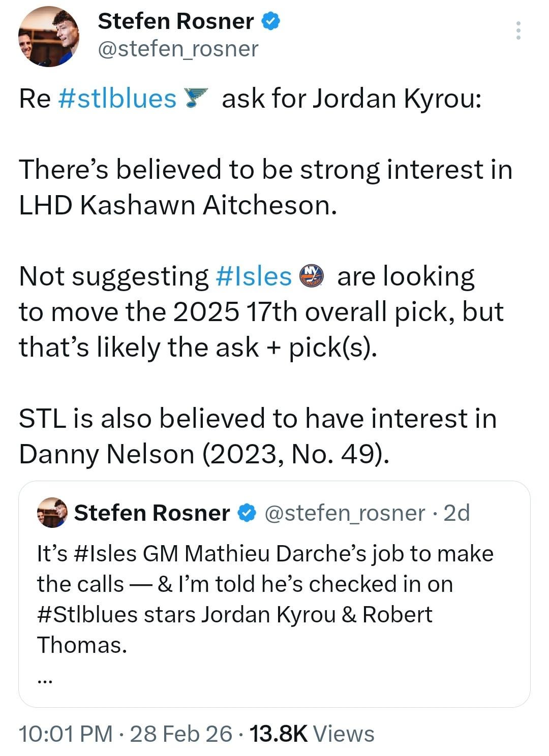The width and height of the screenshot is (549, 756).
Task: Click the 10:01 PM post time
Action: coord(65,734)
